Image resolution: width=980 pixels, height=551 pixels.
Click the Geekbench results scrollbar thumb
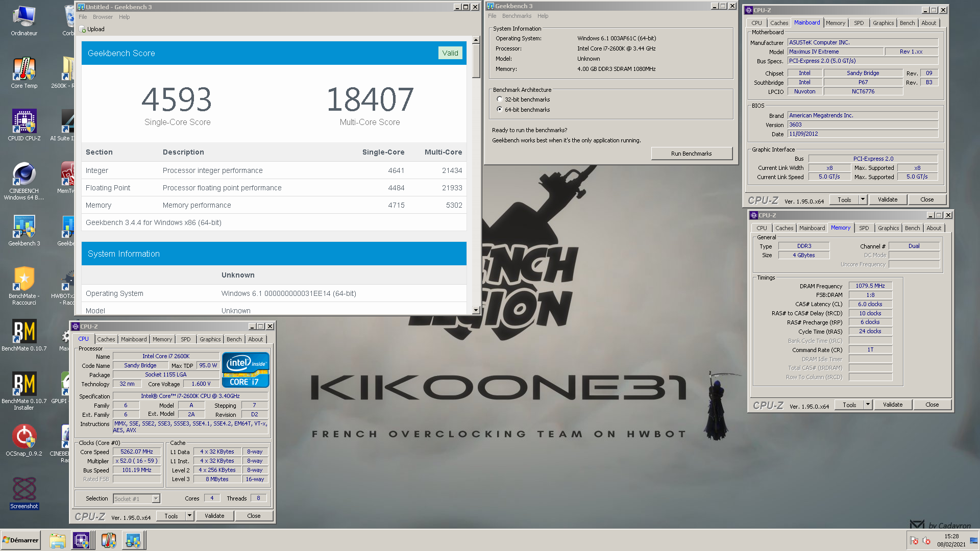[476, 61]
